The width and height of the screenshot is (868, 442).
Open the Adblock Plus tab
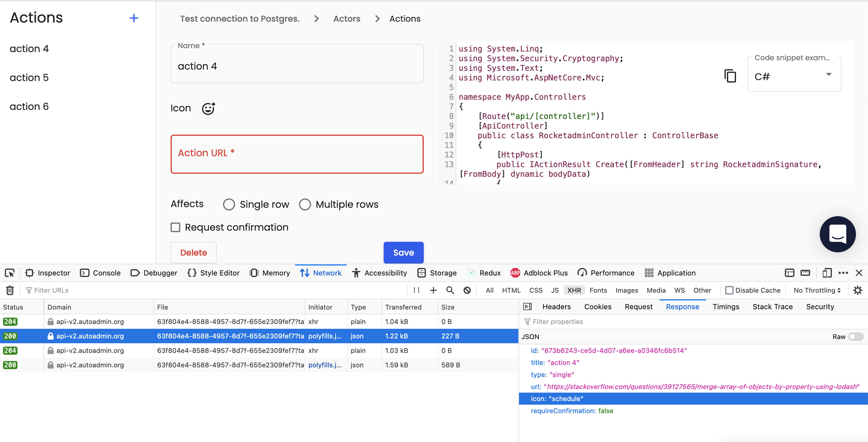pos(539,273)
